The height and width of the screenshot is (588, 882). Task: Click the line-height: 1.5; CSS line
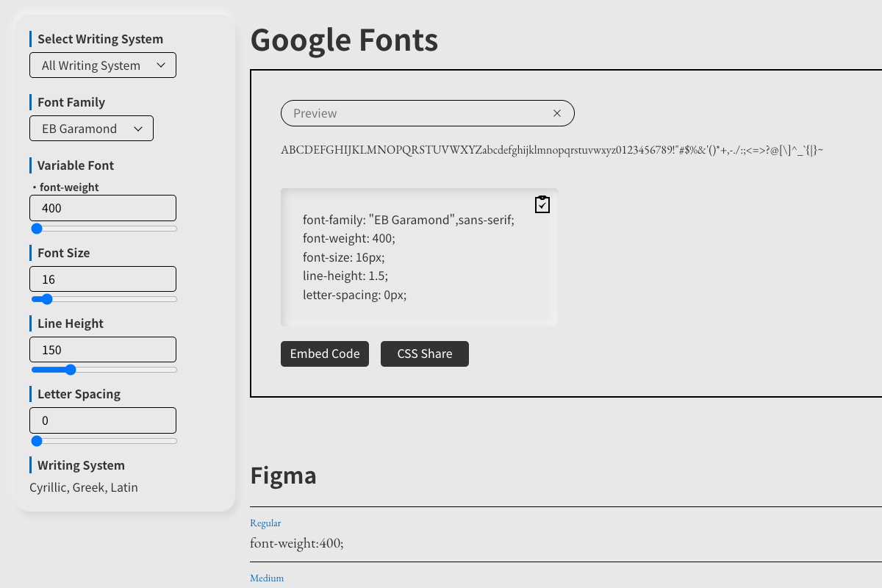[x=345, y=276]
